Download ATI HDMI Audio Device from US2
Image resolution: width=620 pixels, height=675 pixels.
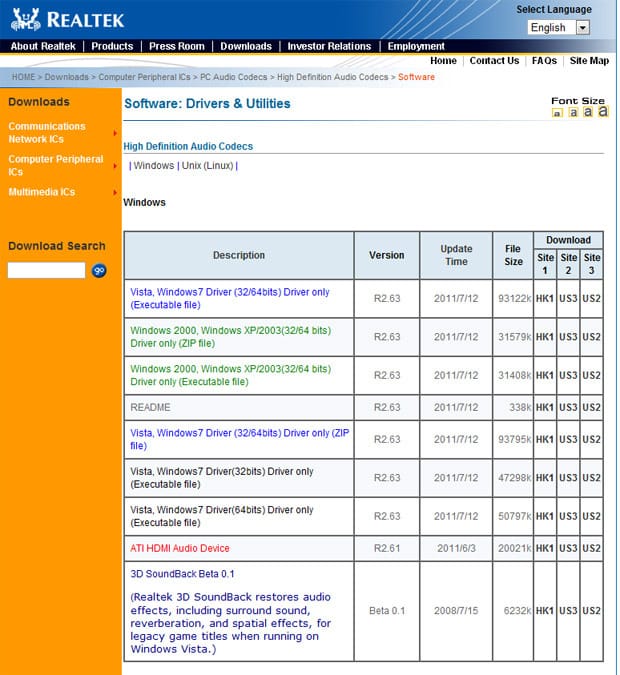[x=591, y=548]
